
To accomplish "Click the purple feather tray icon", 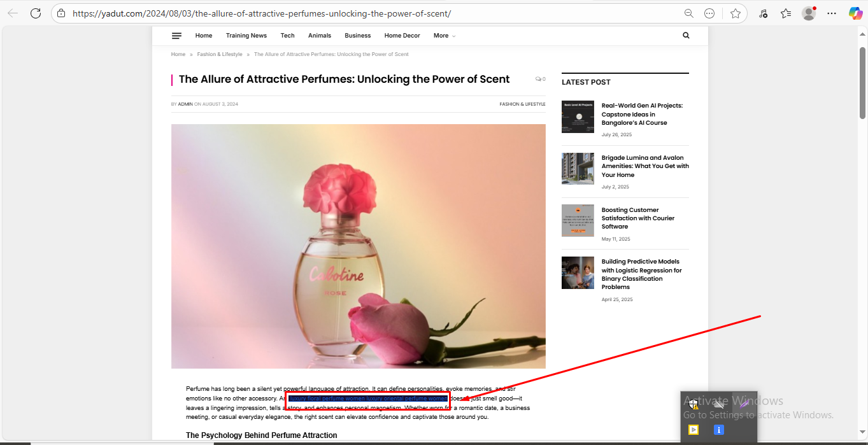I will 744,404.
